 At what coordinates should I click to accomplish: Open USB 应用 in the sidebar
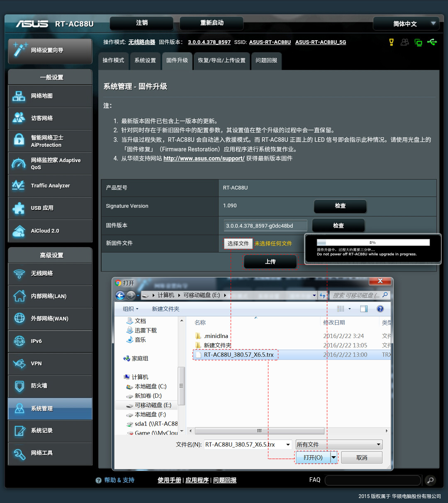[x=50, y=208]
